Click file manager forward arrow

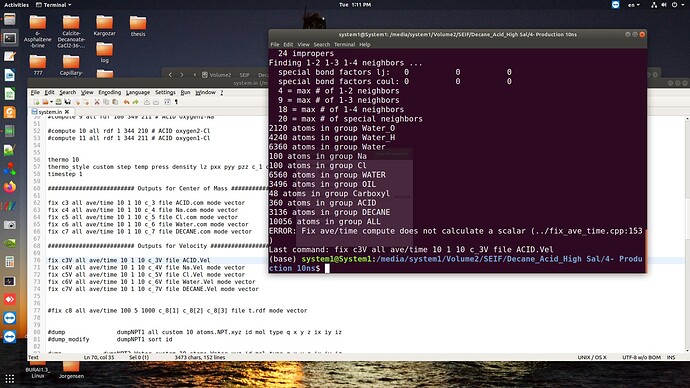[182, 75]
